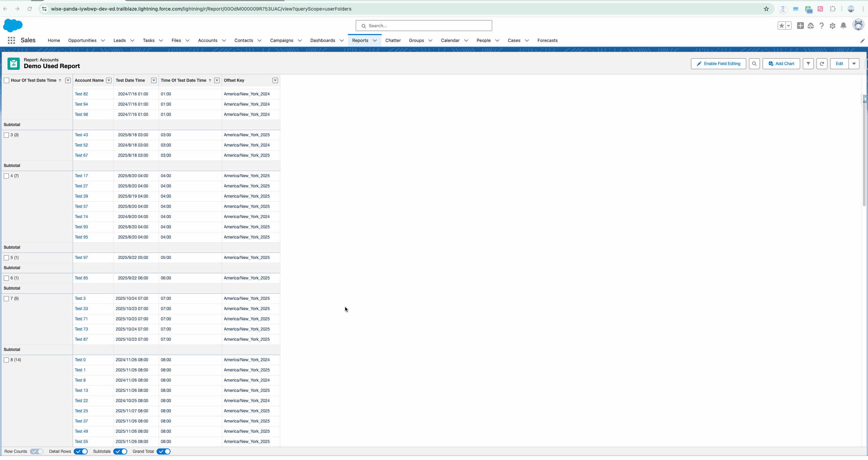The width and height of the screenshot is (868, 460).
Task: Toggle the Grand Total switch
Action: (x=164, y=451)
